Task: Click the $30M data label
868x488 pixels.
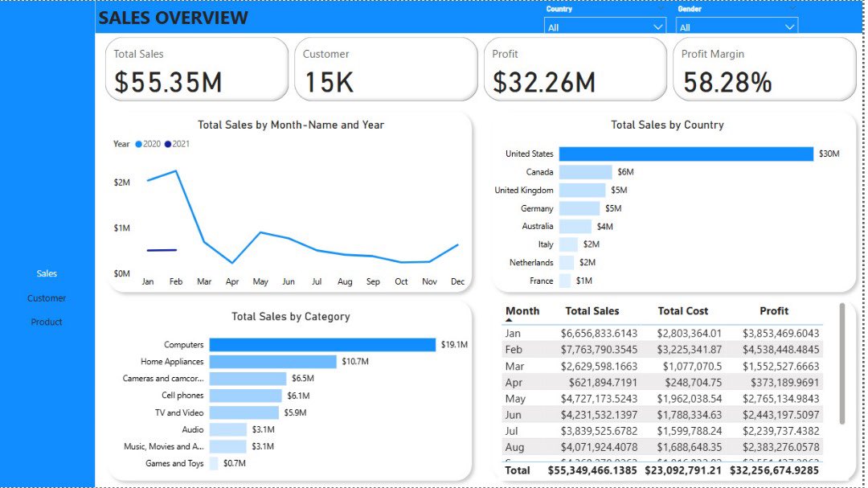Action: coord(829,154)
